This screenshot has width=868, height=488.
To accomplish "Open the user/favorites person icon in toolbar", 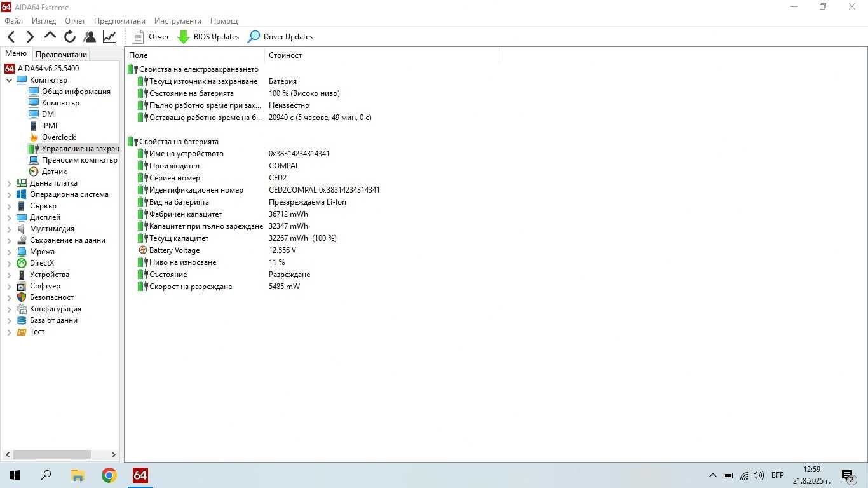I will [x=90, y=37].
